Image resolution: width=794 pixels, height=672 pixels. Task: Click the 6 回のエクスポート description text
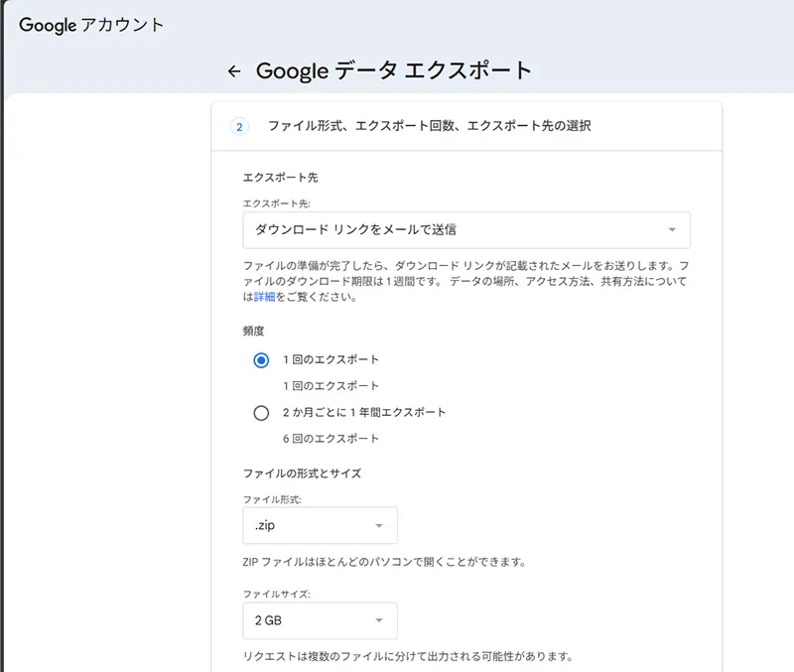331,439
